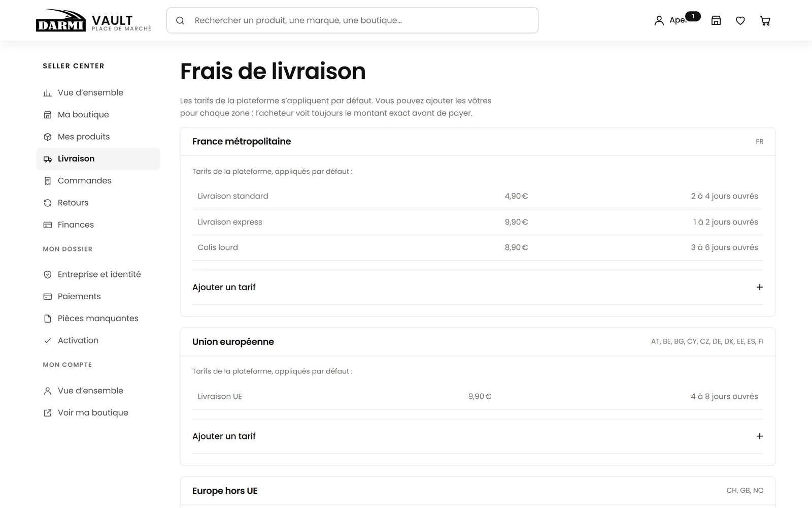Click the card icon beside Finances
The width and height of the screenshot is (812, 508).
(x=48, y=225)
